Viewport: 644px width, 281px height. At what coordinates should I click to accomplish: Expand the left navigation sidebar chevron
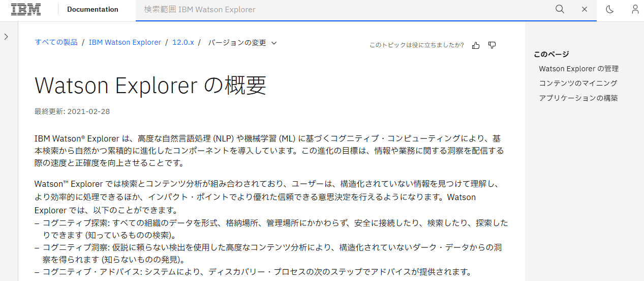coord(6,37)
